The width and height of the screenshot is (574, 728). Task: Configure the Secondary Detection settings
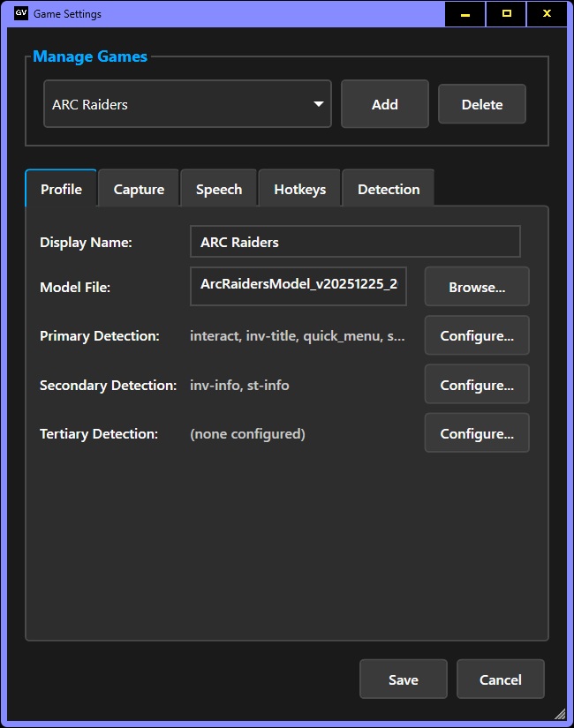(477, 384)
